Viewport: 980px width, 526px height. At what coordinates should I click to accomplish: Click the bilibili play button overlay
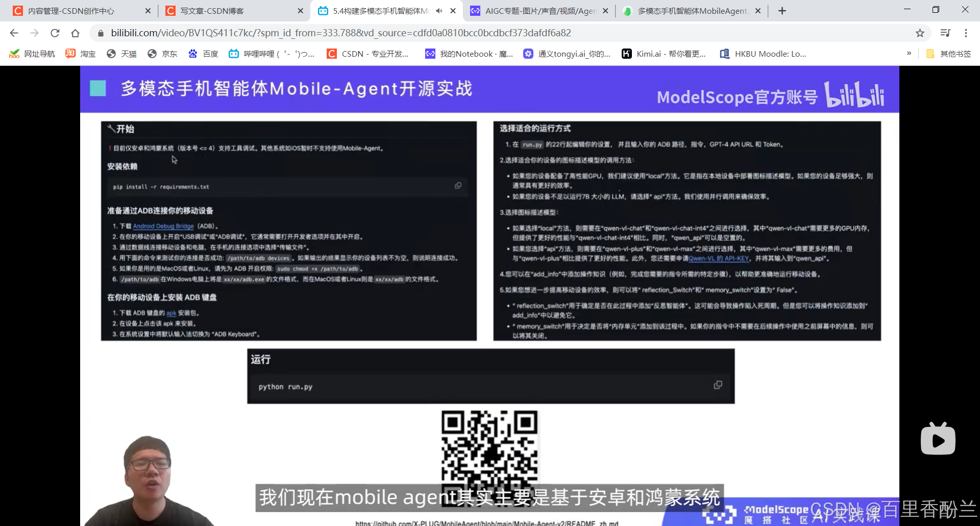pyautogui.click(x=938, y=439)
